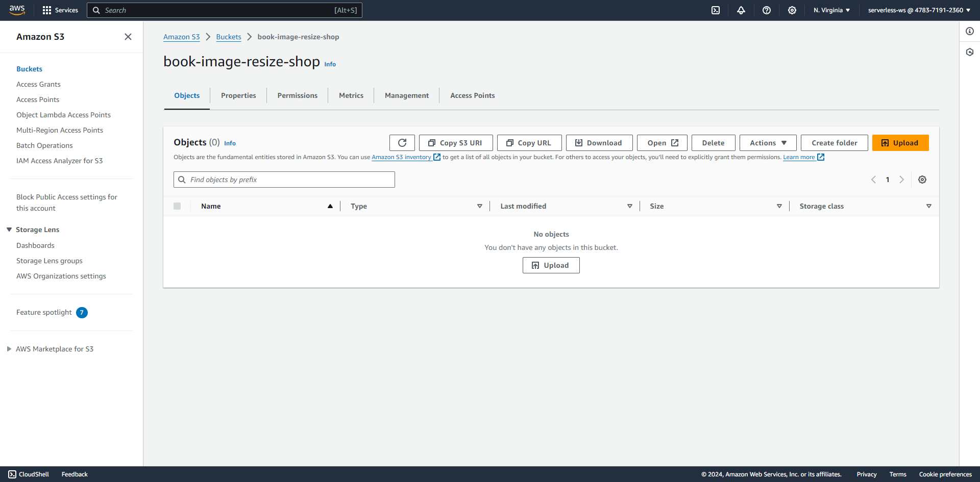Image resolution: width=980 pixels, height=482 pixels.
Task: Open the table preferences gear
Action: coord(922,180)
